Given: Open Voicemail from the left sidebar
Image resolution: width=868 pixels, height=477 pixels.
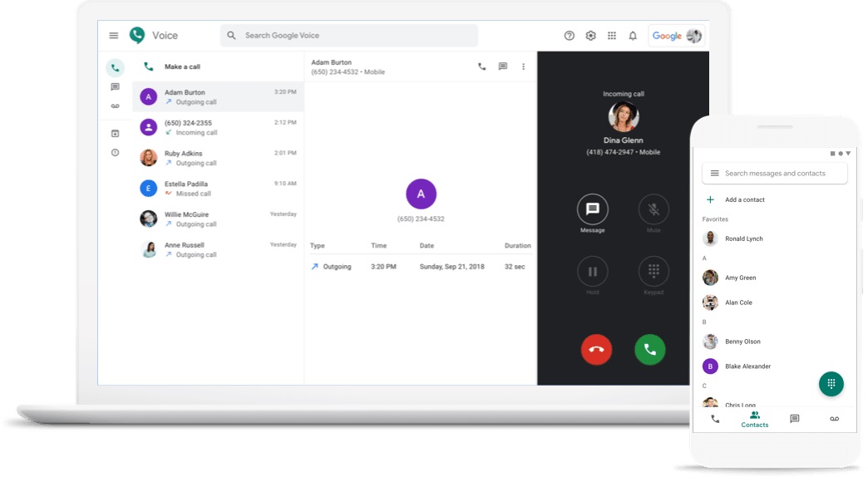Looking at the screenshot, I should (115, 106).
